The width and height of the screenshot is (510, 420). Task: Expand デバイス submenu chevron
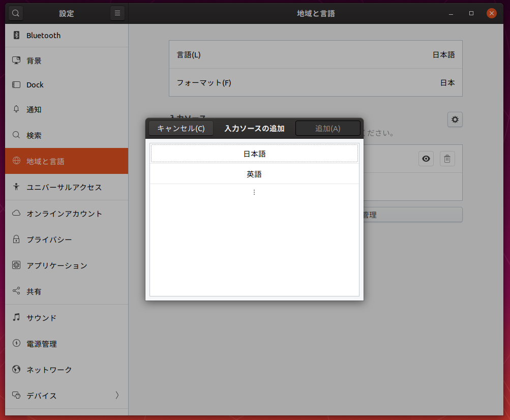coord(117,395)
